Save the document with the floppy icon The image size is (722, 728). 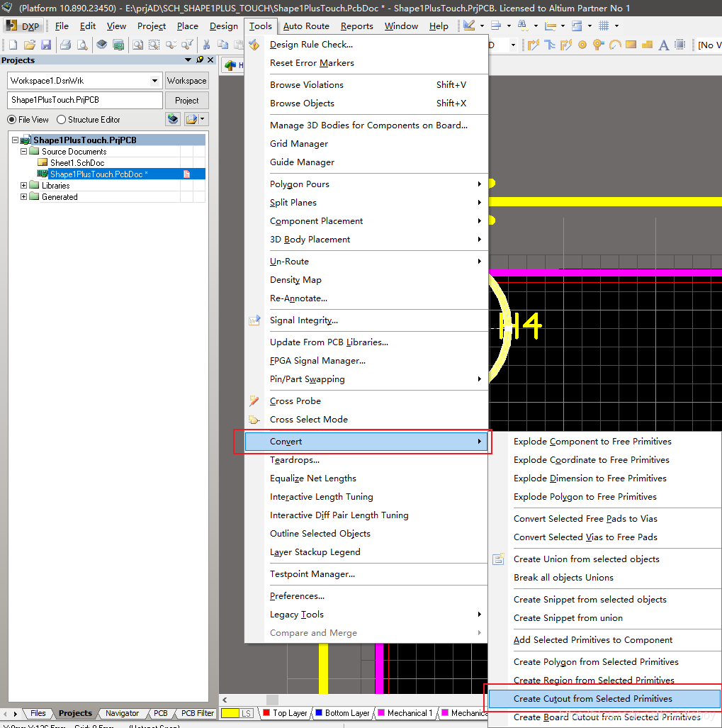click(x=46, y=45)
